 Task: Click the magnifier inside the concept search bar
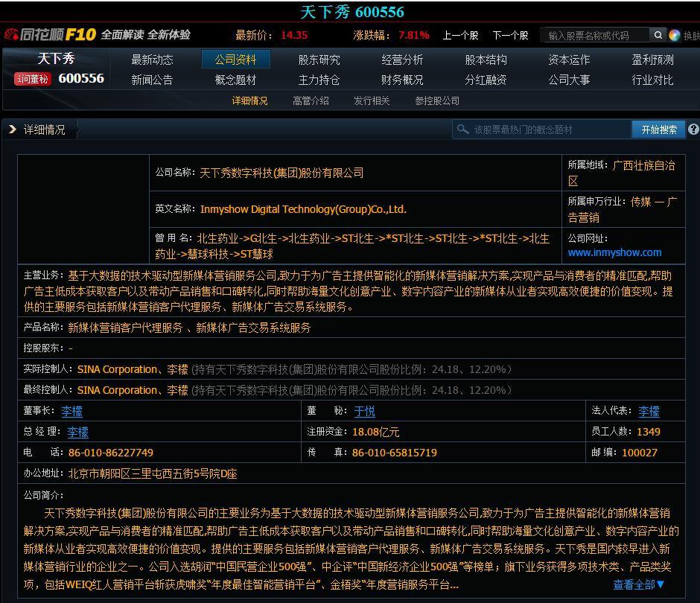point(464,129)
